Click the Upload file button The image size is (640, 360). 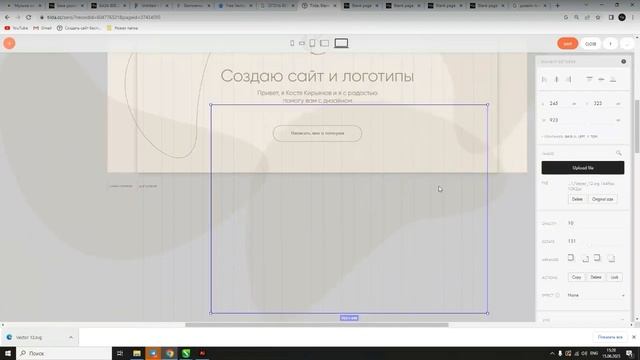(x=582, y=168)
